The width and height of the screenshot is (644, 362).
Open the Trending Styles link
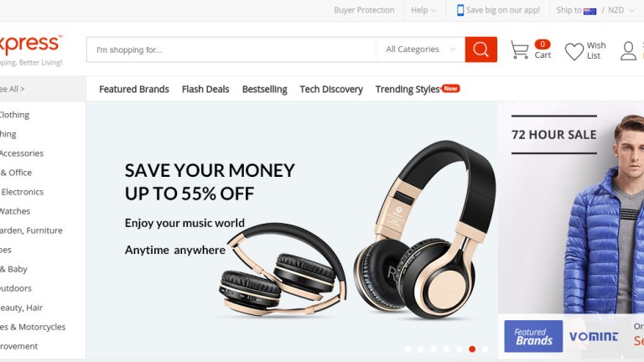coord(408,90)
